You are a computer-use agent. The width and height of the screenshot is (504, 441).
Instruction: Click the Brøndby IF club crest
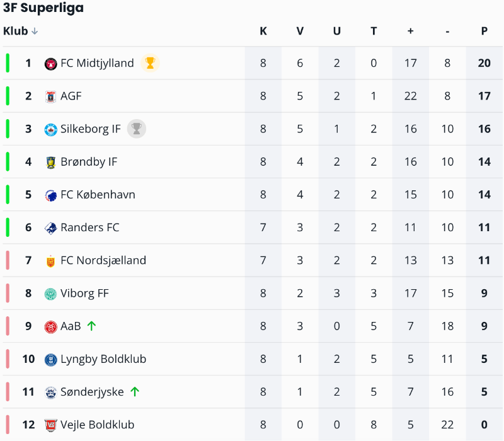(x=51, y=162)
